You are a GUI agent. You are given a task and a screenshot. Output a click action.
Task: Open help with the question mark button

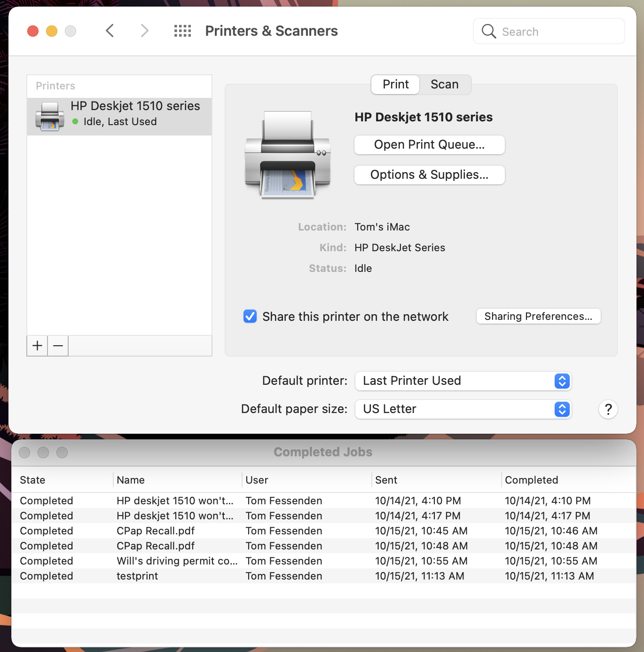click(608, 409)
